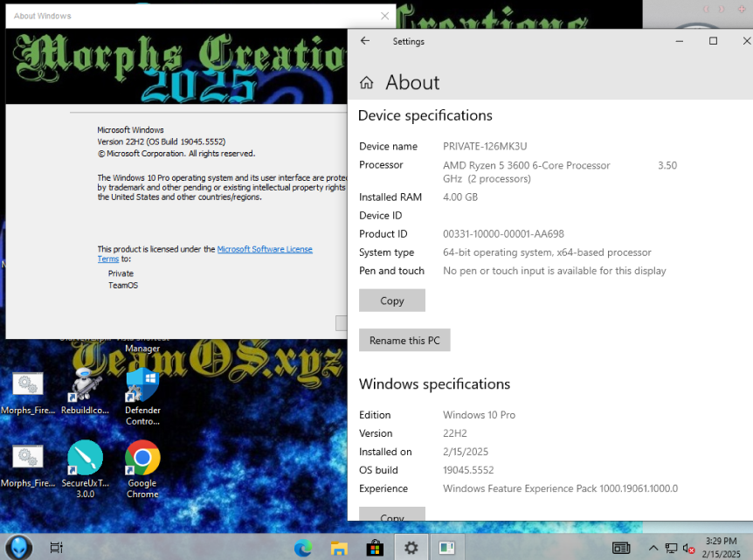Screen dimensions: 753x560
Task: Click the Edition value Windows 10 Pro
Action: 479,415
